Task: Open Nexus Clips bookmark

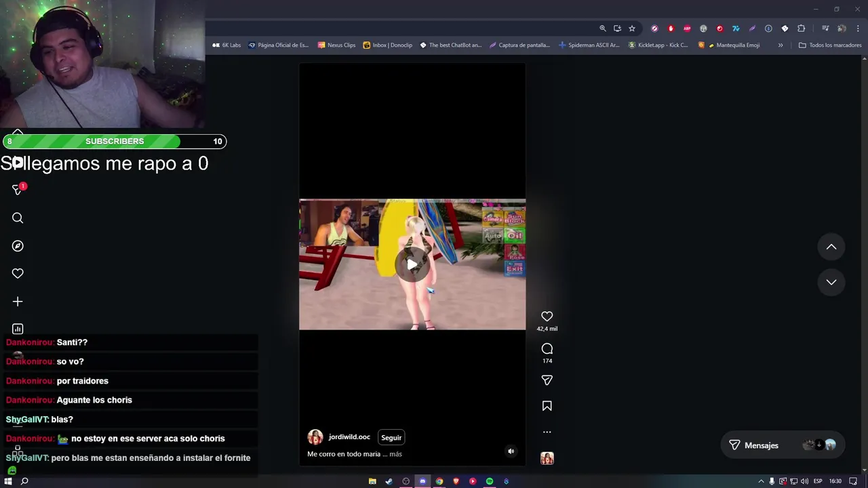Action: point(336,45)
